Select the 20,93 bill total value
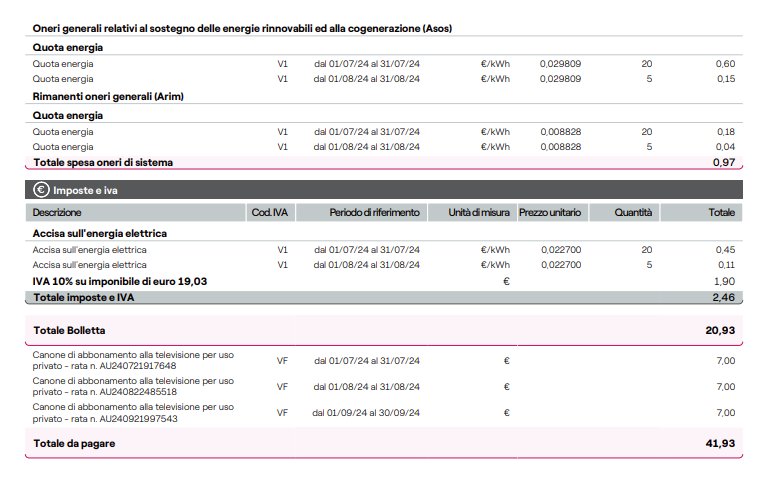This screenshot has height=490, width=758. [720, 329]
